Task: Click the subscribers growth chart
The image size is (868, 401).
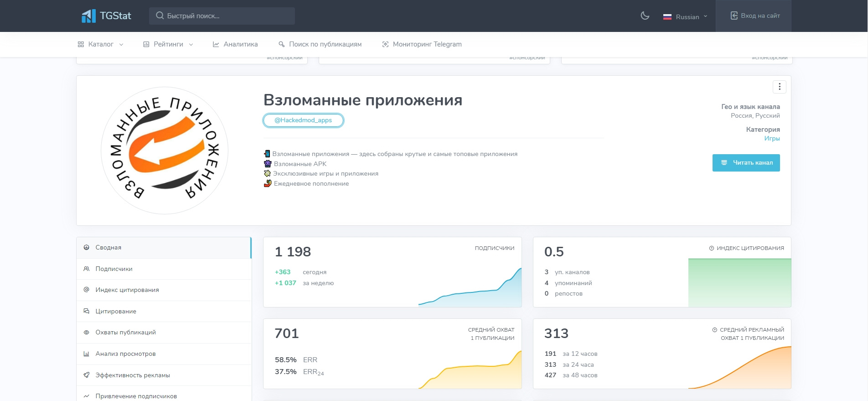Action: (470, 287)
